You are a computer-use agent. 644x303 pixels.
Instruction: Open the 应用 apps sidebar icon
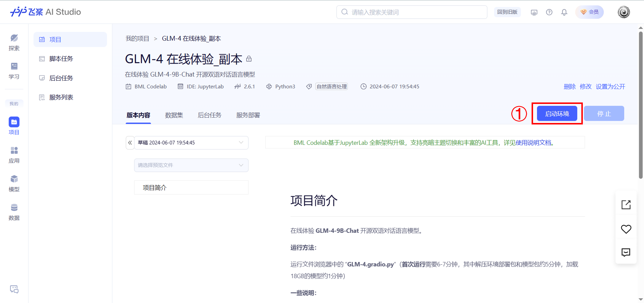click(x=14, y=155)
